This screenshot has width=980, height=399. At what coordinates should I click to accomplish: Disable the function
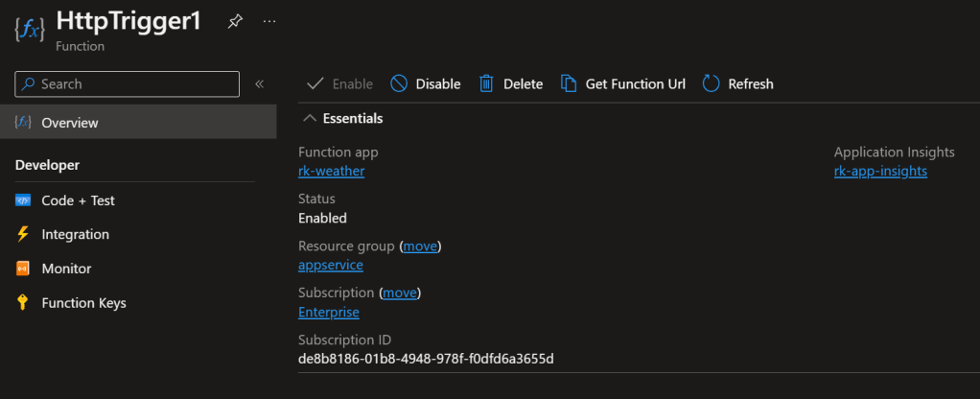click(425, 84)
